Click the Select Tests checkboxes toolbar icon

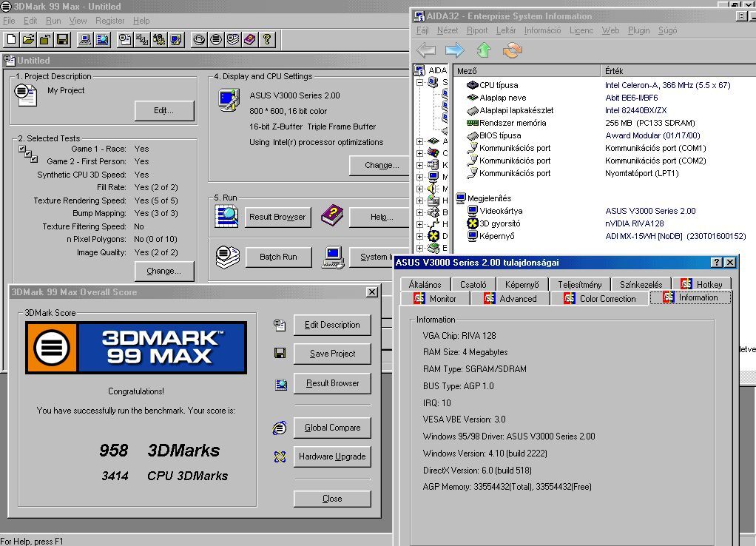(x=142, y=39)
